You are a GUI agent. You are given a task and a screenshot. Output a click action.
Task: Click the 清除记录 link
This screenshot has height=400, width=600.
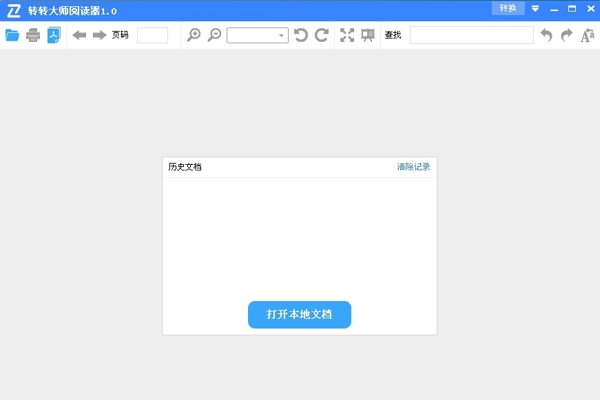tap(413, 167)
